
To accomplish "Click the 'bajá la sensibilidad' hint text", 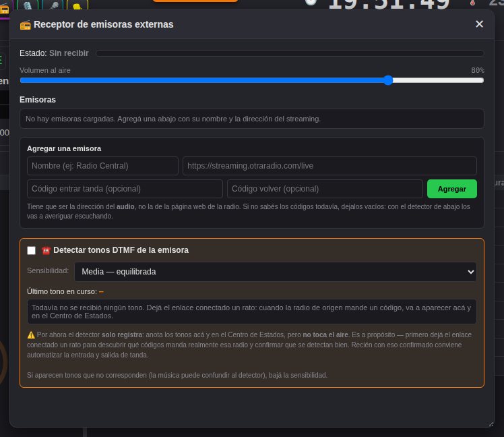I will coord(298,375).
